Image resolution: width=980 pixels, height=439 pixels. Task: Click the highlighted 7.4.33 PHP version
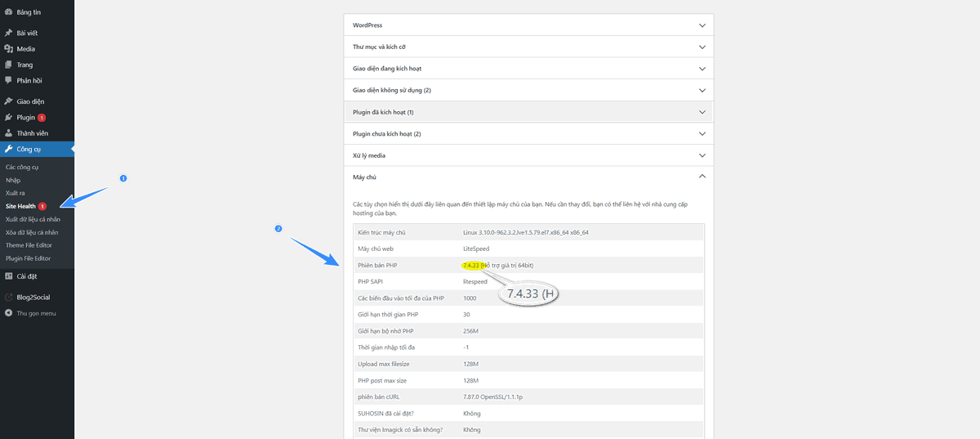coord(470,265)
